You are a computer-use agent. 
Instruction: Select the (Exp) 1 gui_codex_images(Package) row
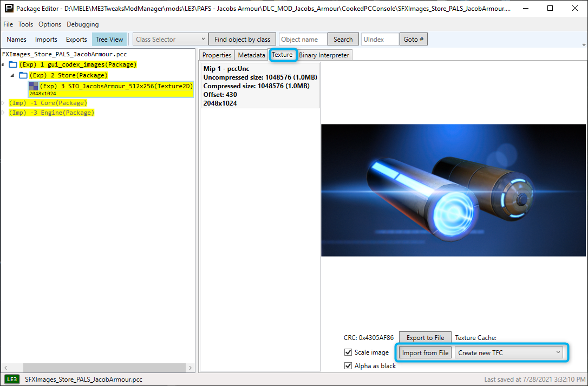pos(78,64)
